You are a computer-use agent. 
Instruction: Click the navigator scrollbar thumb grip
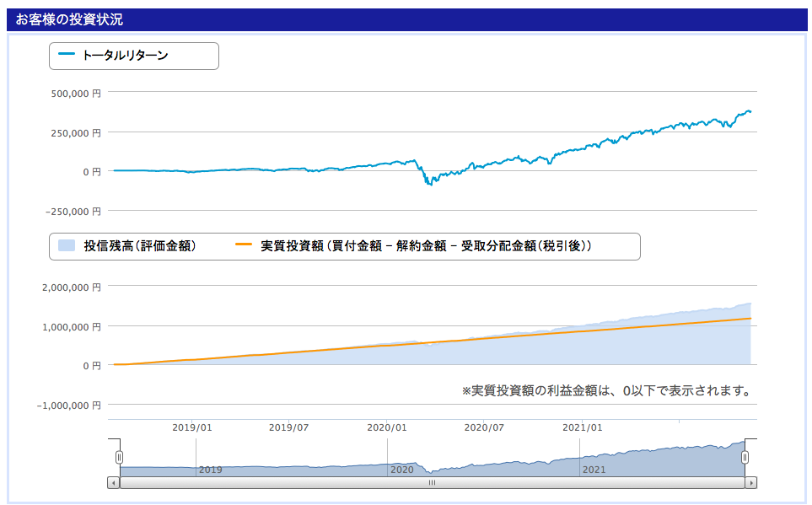pos(432,483)
